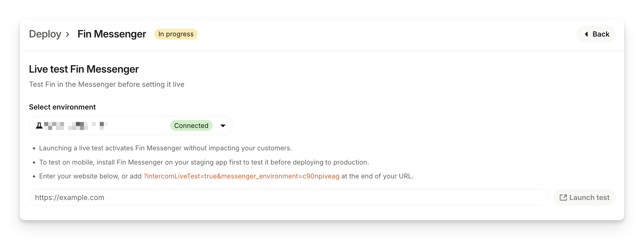Click the breadcrumb chevron after Deploy
The height and width of the screenshot is (240, 644).
point(67,34)
